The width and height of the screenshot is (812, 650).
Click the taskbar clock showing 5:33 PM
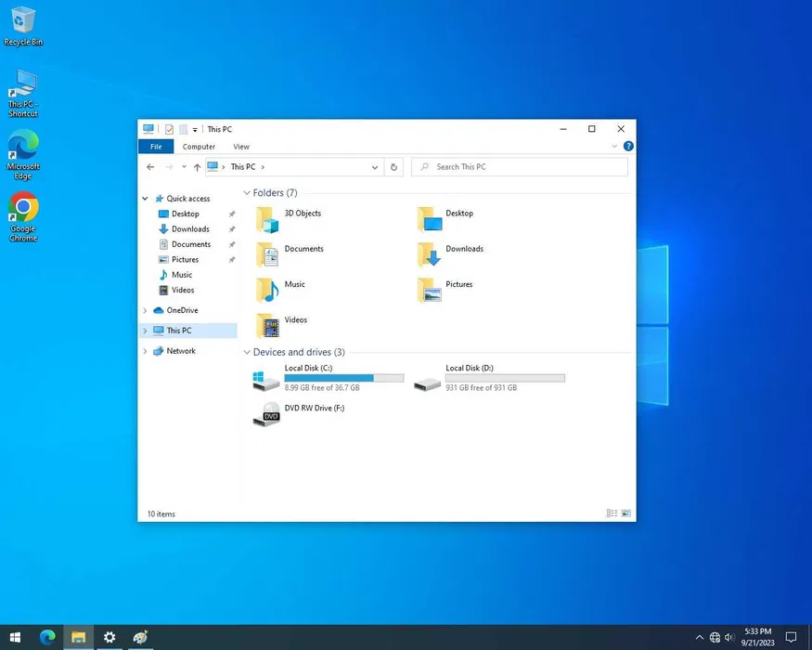(757, 637)
